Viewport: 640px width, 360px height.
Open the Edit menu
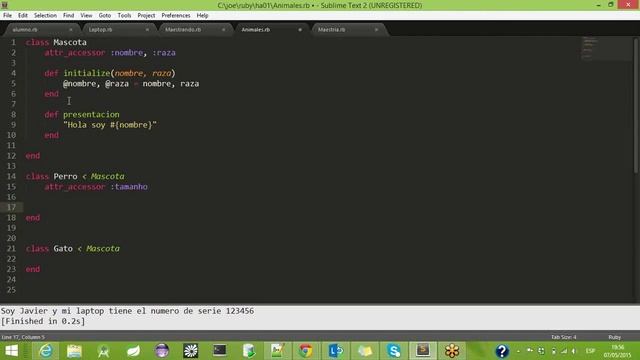pyautogui.click(x=23, y=16)
